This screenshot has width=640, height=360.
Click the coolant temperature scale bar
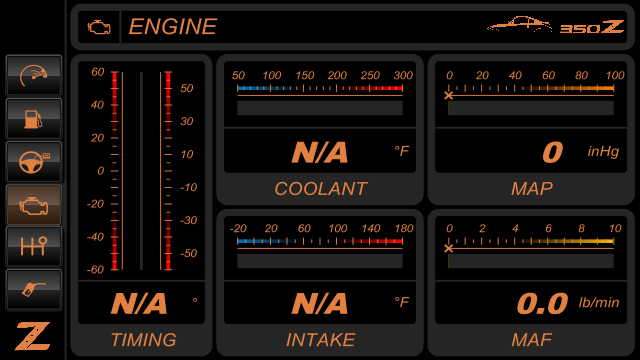coord(320,88)
